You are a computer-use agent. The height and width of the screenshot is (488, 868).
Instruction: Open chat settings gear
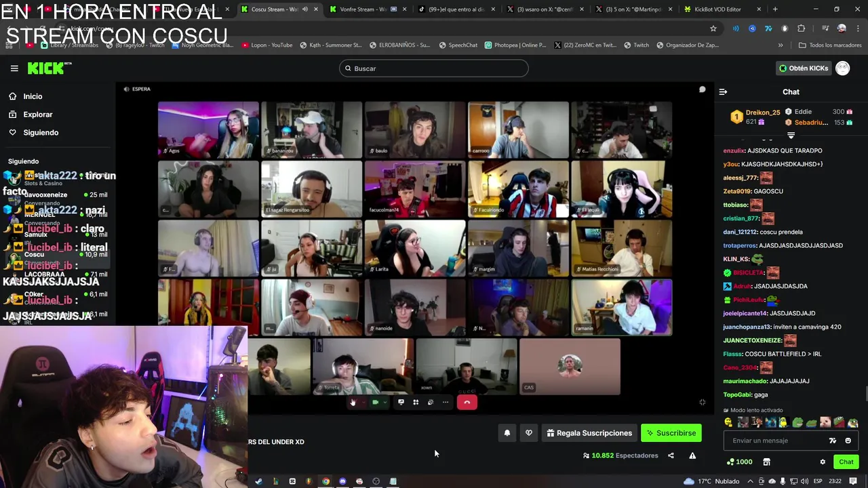[823, 462]
